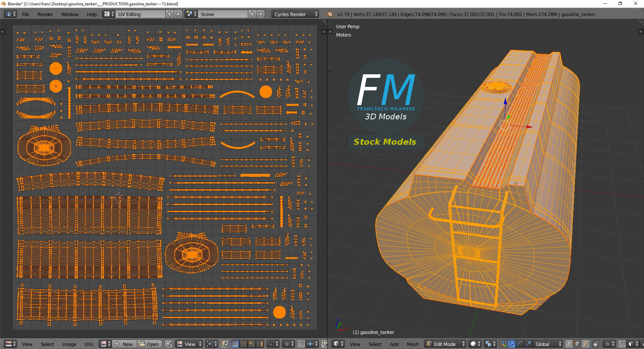The image size is (644, 349).
Task: Open the Edit Mode dropdown
Action: tap(445, 344)
